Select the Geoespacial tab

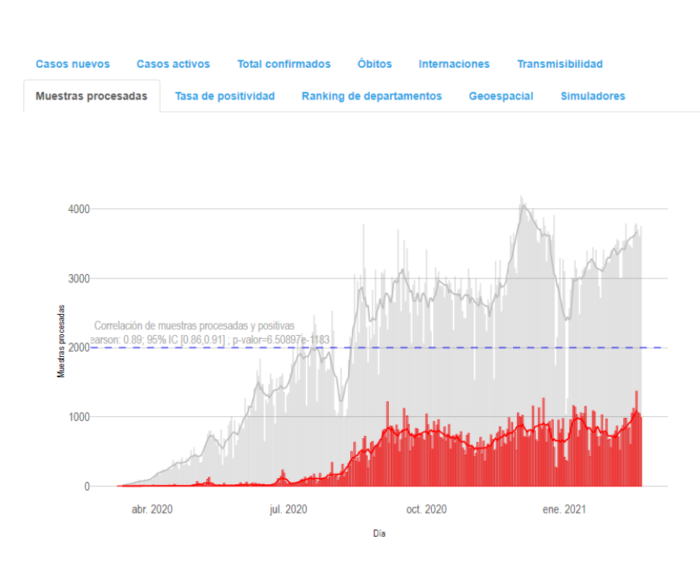[x=500, y=96]
